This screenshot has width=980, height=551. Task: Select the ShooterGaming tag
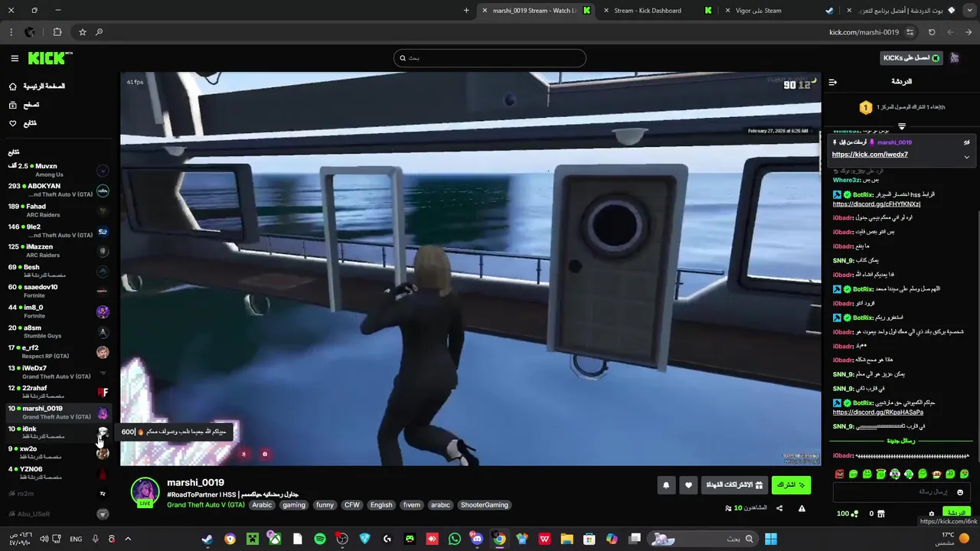point(485,505)
